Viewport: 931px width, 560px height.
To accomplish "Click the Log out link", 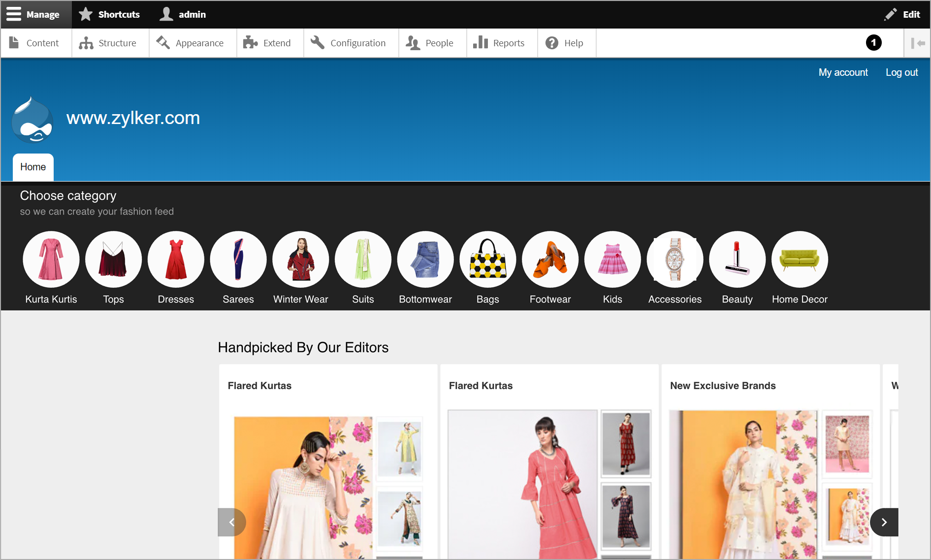I will point(901,72).
